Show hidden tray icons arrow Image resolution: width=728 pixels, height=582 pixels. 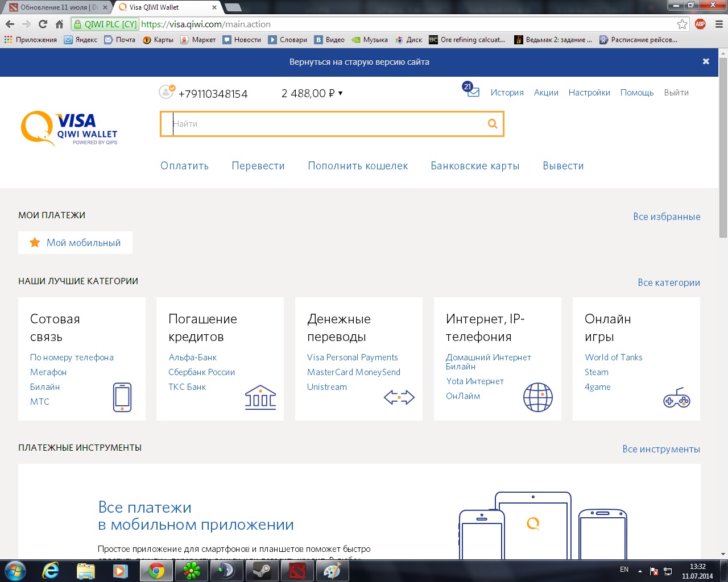tap(640, 571)
